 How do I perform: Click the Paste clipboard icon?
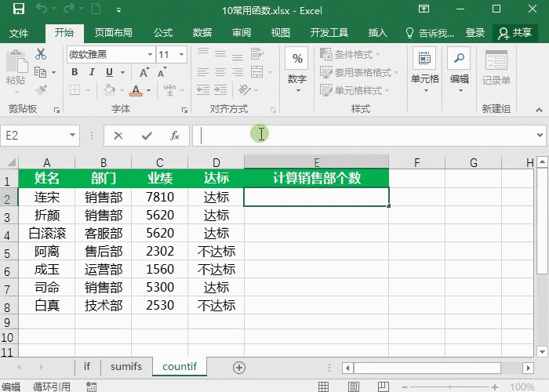click(16, 61)
